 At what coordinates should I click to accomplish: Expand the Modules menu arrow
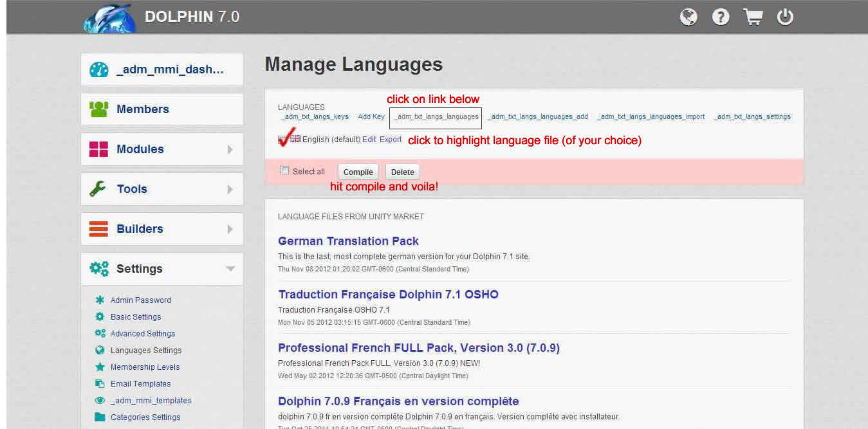point(230,149)
